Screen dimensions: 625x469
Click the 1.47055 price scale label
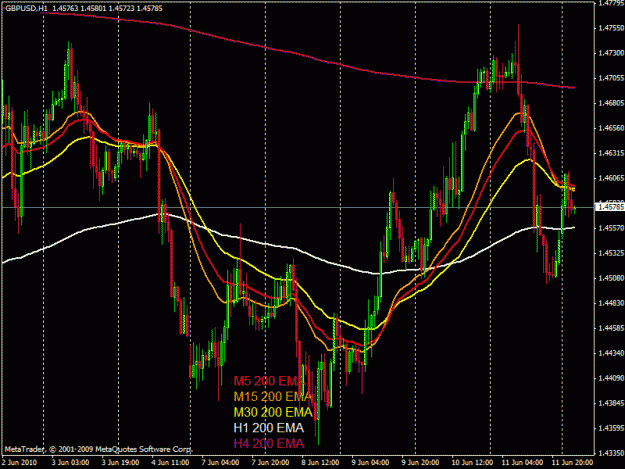pos(611,78)
